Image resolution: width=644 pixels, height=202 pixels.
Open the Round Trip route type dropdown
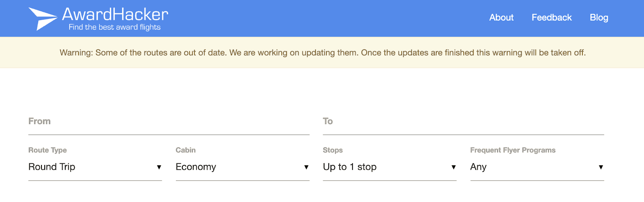95,167
